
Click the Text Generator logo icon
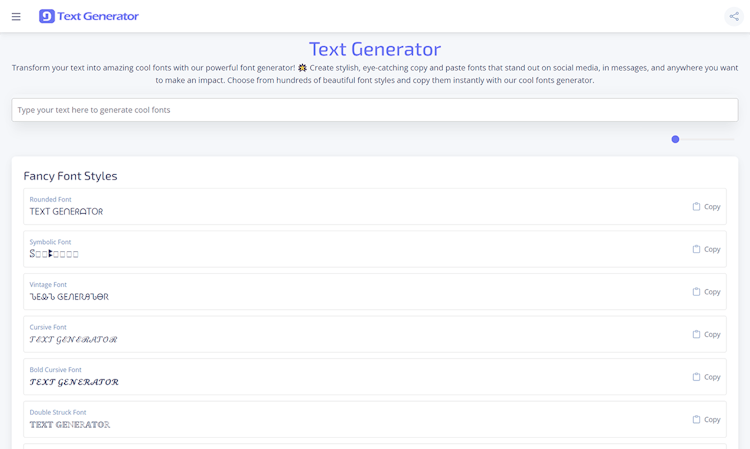[47, 16]
